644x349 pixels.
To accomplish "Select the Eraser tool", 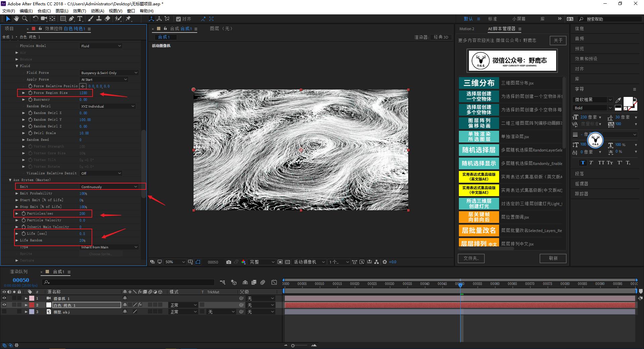I will pyautogui.click(x=107, y=19).
